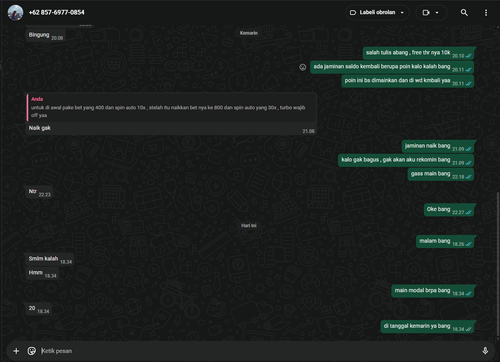This screenshot has height=362, width=500.
Task: Select 'di tanggal kemarin ya bang' message
Action: 427,327
